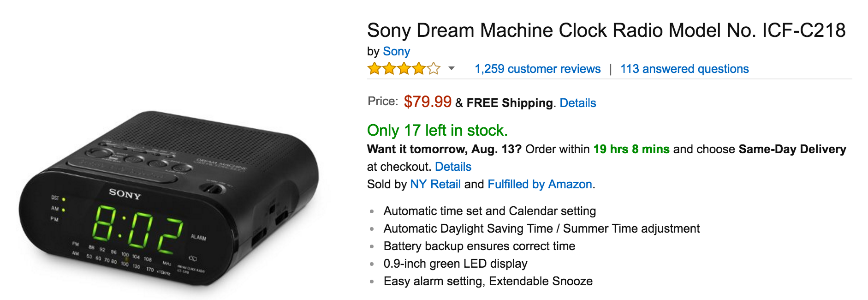Click the Easy alarm setting bullet
Viewport: 868px width, 300px height.
click(488, 281)
